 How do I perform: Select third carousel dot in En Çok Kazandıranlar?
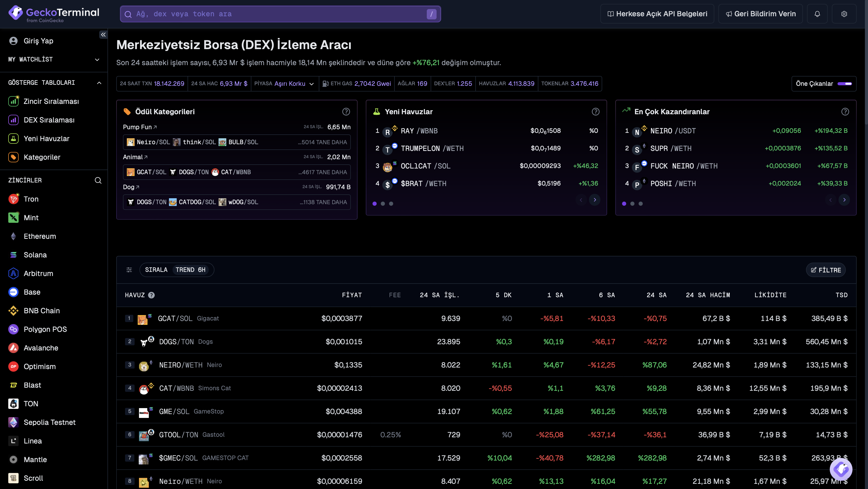(641, 204)
